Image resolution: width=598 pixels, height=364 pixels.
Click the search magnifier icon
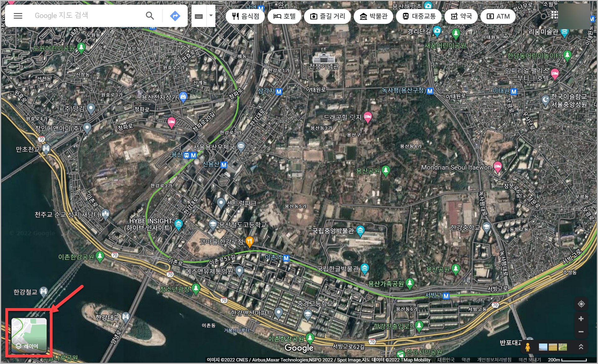click(150, 16)
